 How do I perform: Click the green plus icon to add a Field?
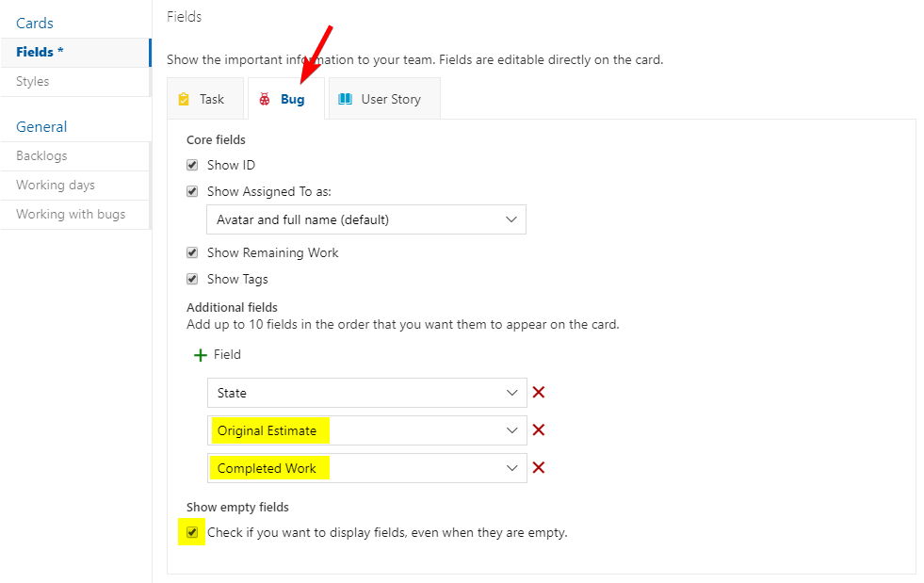[x=199, y=354]
